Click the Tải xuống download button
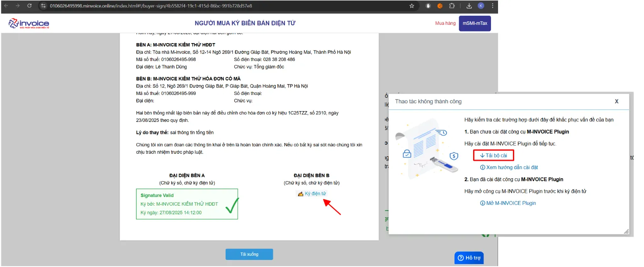This screenshot has width=644, height=267. pyautogui.click(x=249, y=254)
